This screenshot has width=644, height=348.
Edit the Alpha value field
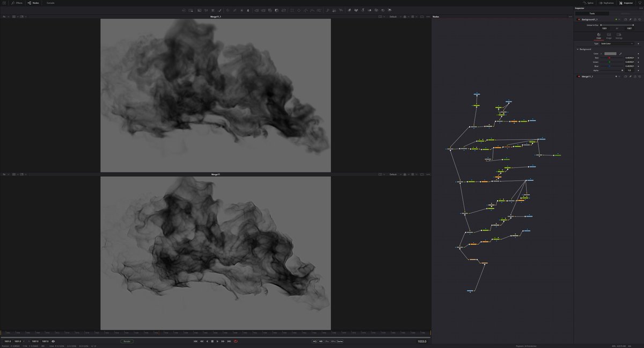[x=630, y=70]
